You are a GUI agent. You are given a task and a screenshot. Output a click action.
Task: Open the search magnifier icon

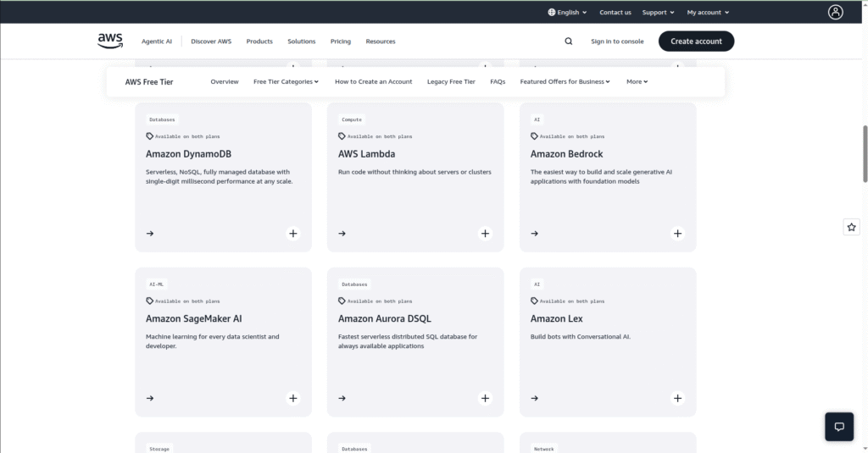click(569, 41)
